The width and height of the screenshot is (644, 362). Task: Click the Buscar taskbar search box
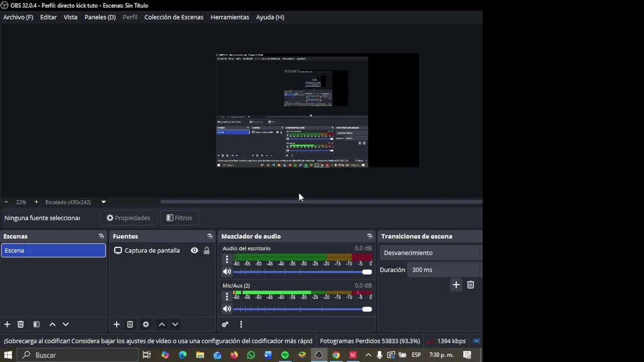pos(77,355)
